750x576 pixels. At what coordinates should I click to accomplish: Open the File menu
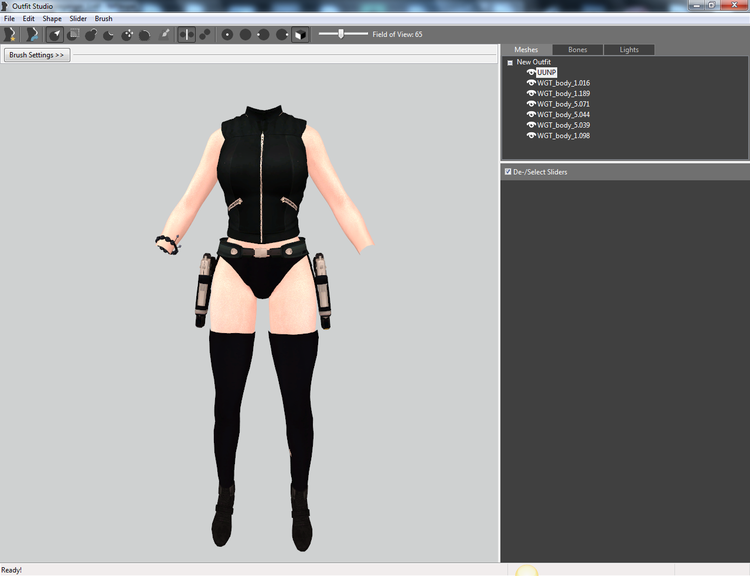coord(9,19)
